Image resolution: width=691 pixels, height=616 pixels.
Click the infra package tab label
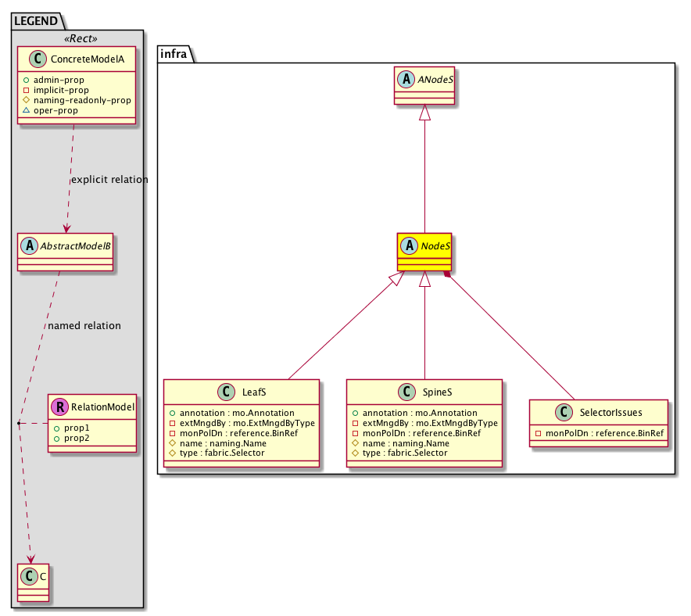pos(173,53)
